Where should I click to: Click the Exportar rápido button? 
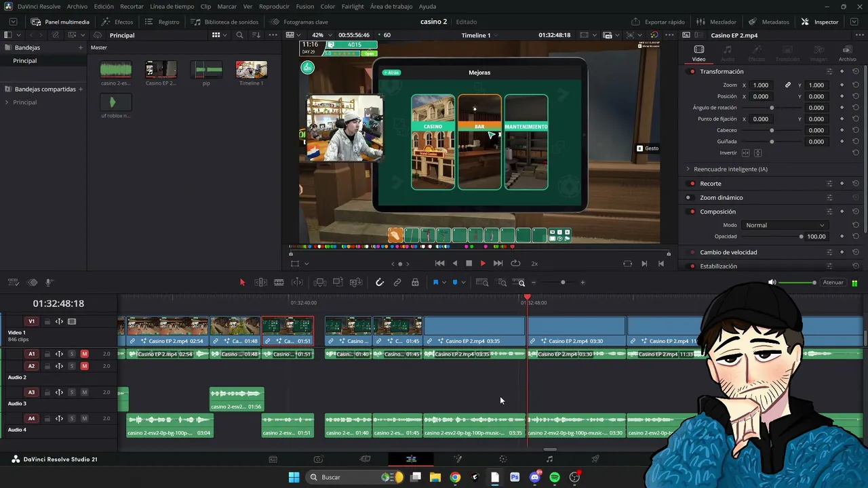(x=658, y=22)
